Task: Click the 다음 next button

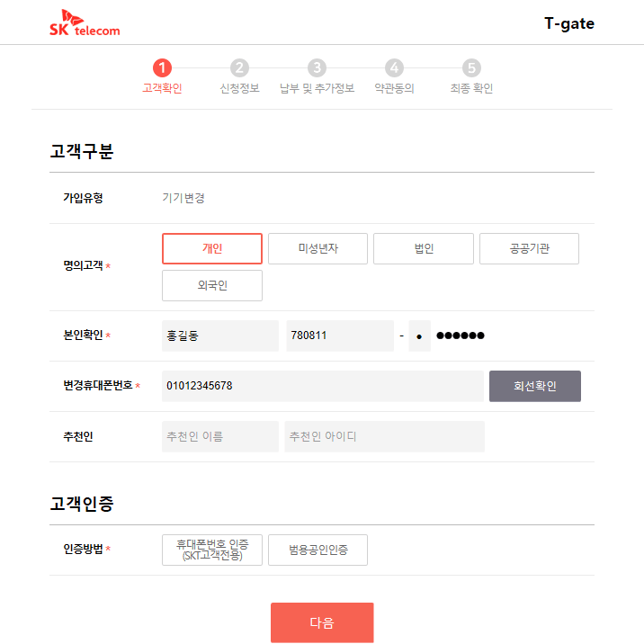Action: point(322,622)
